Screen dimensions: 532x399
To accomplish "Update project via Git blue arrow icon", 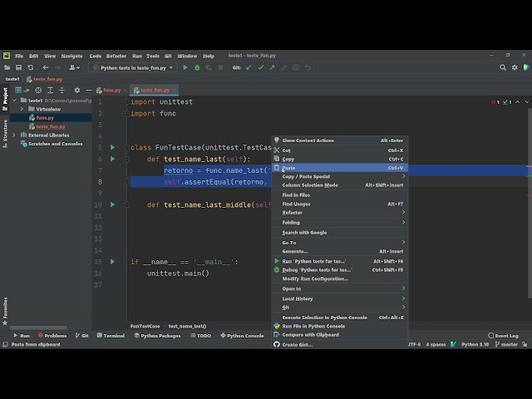I will click(x=249, y=68).
